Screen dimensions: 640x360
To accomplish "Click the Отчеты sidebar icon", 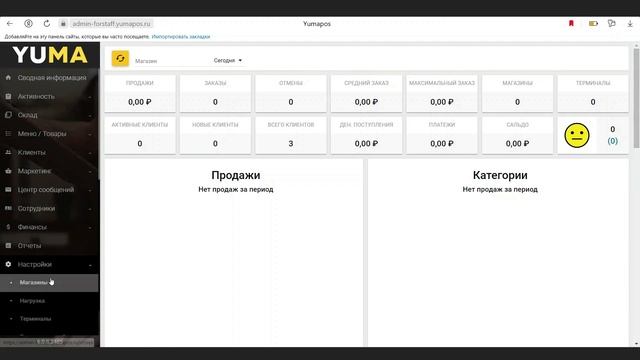I will pyautogui.click(x=8, y=245).
